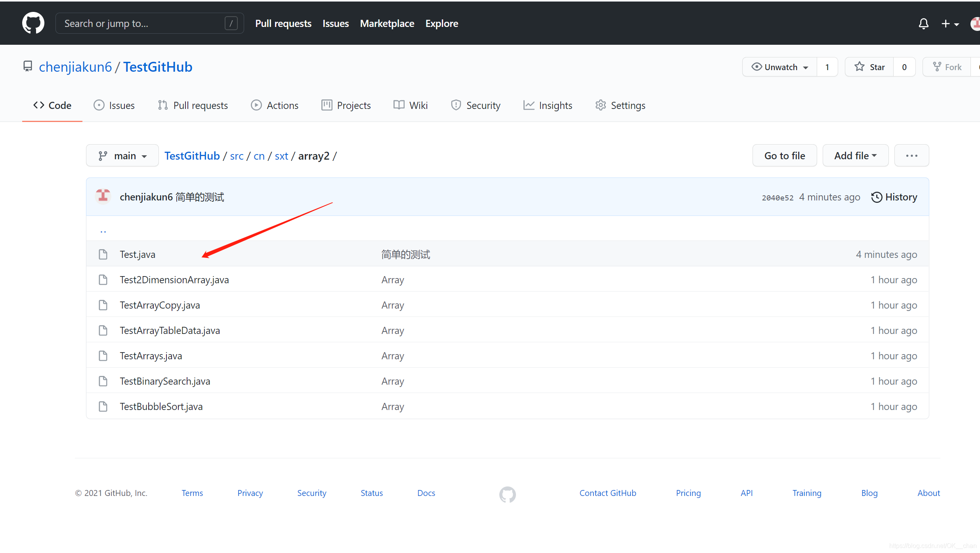Open the TestArrayCopy.java file

click(160, 305)
